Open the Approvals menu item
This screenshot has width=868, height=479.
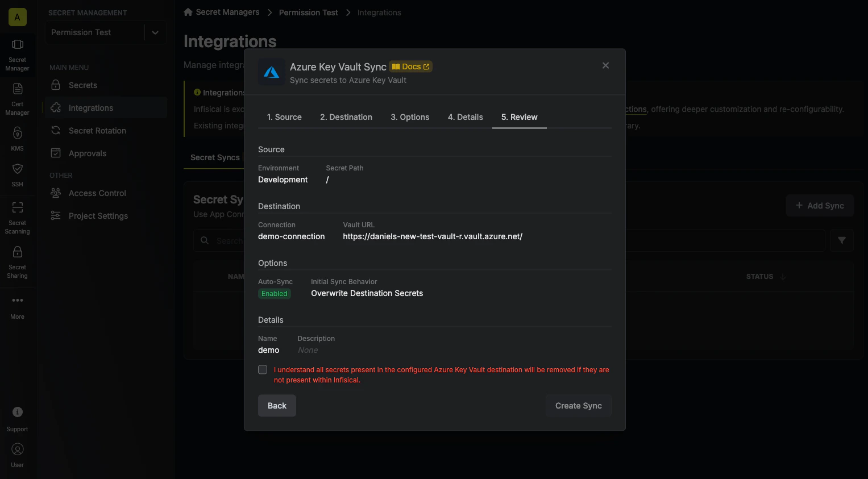[x=106, y=153]
